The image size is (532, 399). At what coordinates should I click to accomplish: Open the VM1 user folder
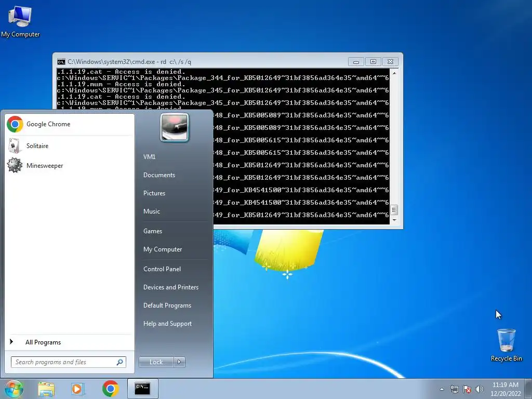[x=149, y=157]
